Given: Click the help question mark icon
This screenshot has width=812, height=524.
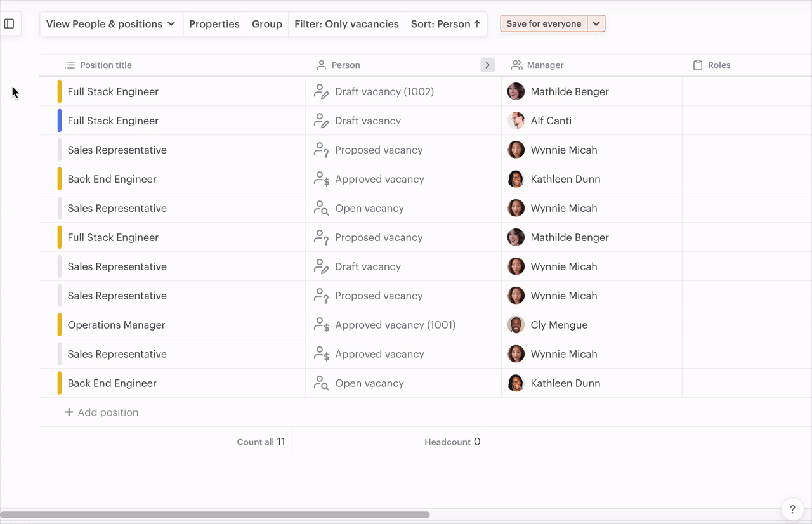Looking at the screenshot, I should click(x=792, y=509).
